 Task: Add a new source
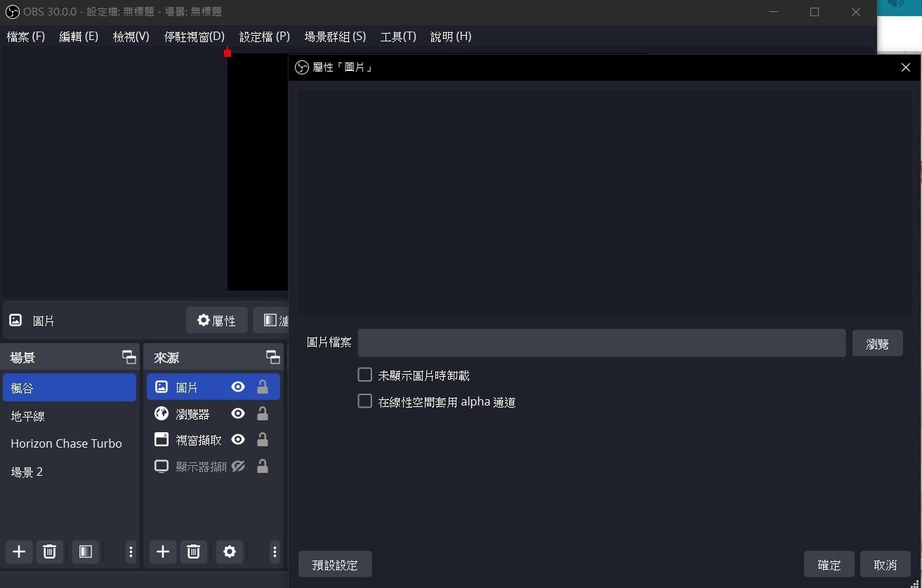162,552
